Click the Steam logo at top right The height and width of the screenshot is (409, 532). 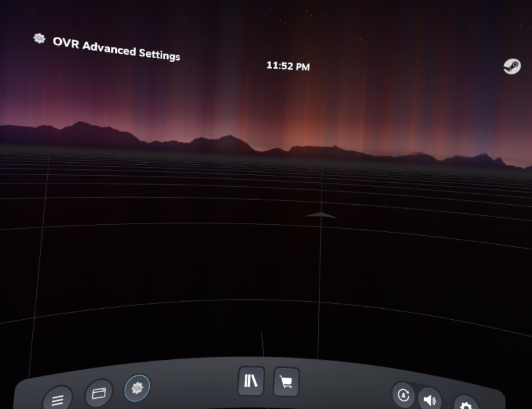tap(512, 66)
